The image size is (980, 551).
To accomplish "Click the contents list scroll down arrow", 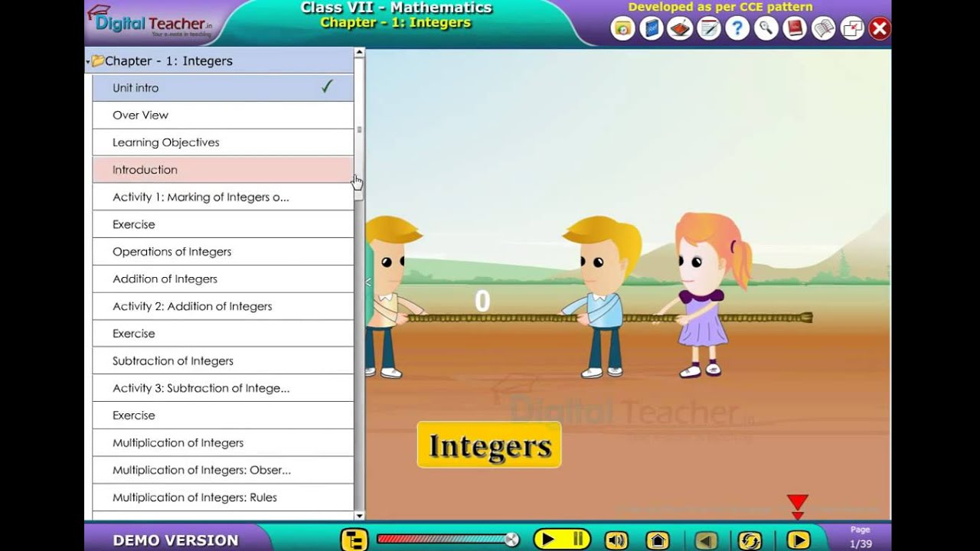I will [359, 516].
